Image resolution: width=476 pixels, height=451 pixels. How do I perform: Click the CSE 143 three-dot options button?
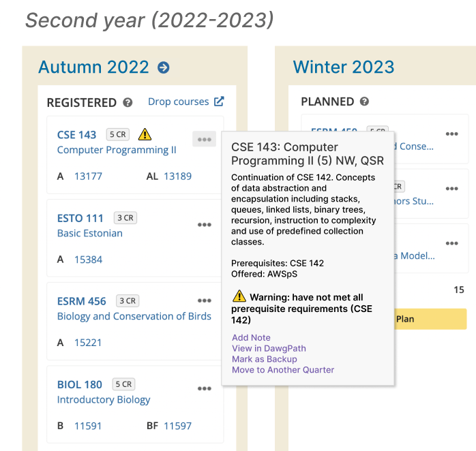click(204, 140)
